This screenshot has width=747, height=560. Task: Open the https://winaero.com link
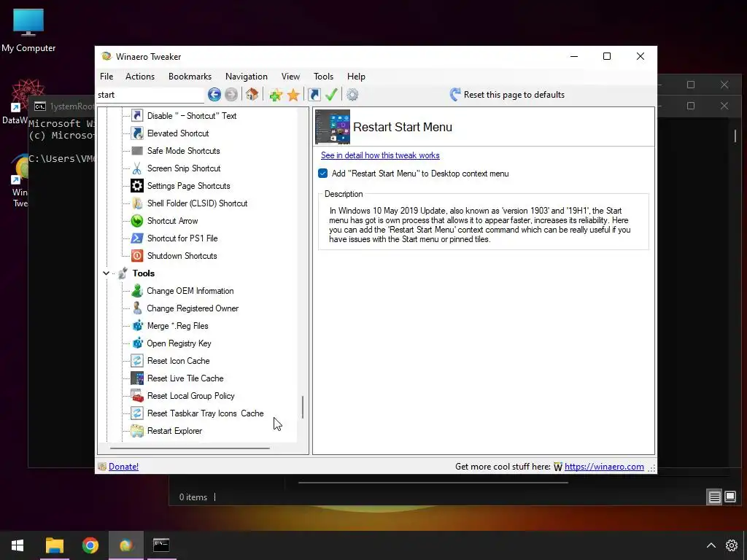(x=604, y=467)
